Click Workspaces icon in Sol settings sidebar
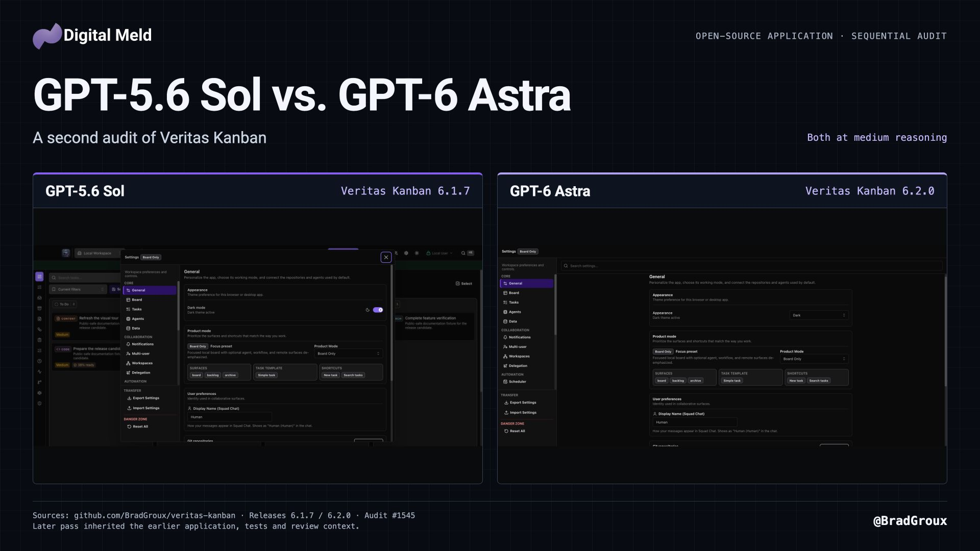Screen dimensions: 980x551 [x=128, y=363]
